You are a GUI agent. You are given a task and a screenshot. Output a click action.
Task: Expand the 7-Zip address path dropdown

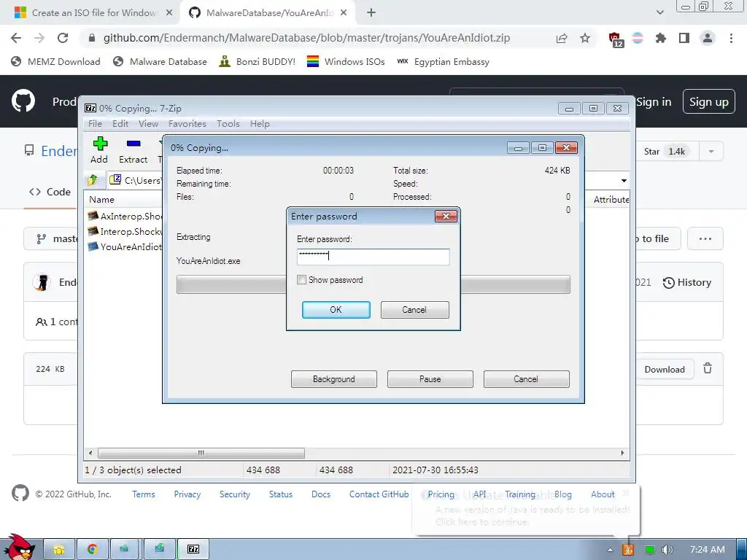pyautogui.click(x=624, y=181)
